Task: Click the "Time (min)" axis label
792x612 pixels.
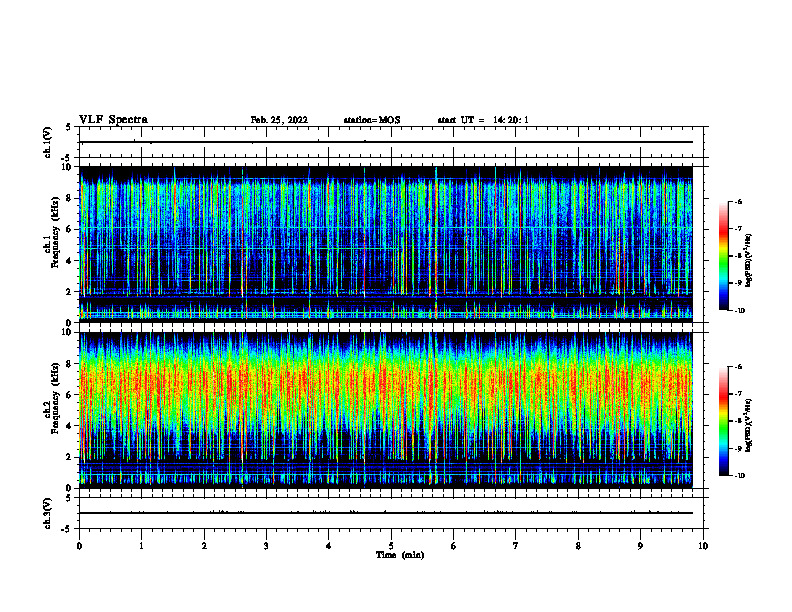Action: coord(400,555)
